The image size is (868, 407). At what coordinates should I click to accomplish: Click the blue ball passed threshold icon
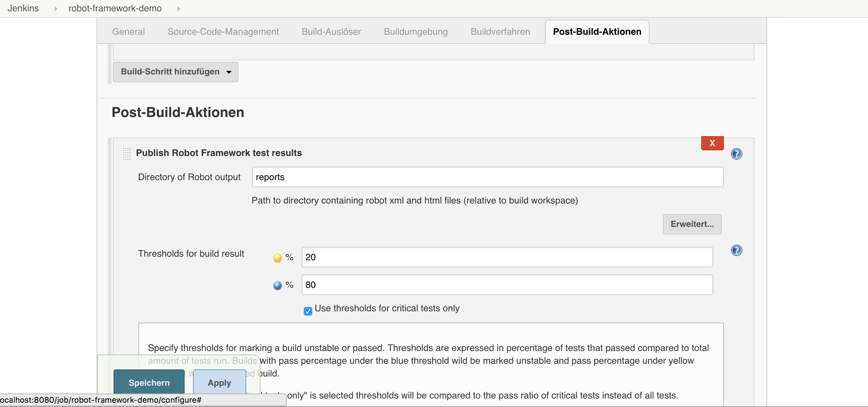point(277,285)
